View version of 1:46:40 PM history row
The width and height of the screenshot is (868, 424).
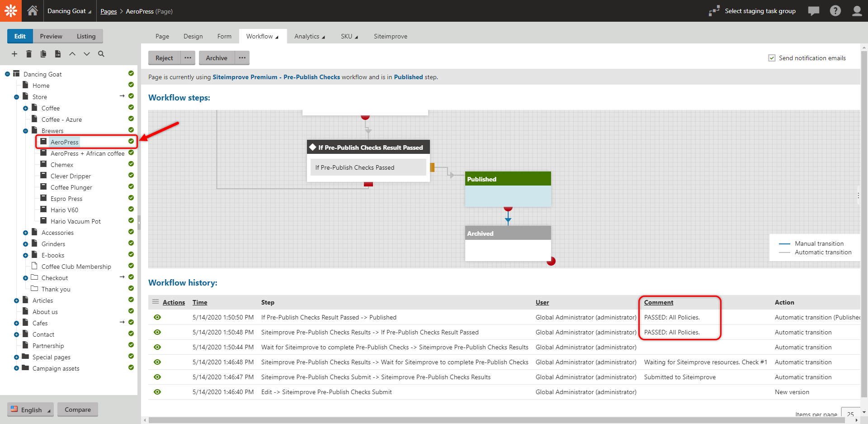157,392
